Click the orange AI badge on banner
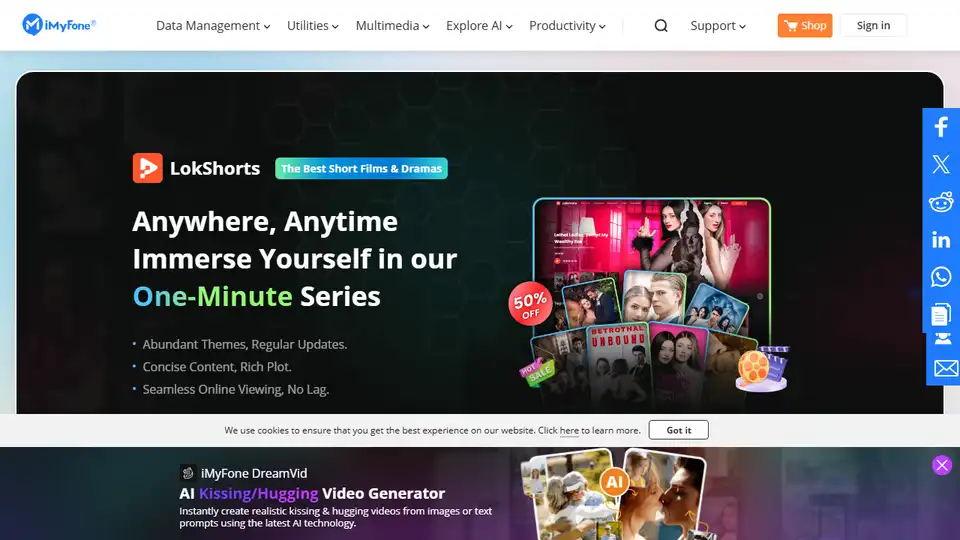The width and height of the screenshot is (960, 540). click(x=614, y=482)
